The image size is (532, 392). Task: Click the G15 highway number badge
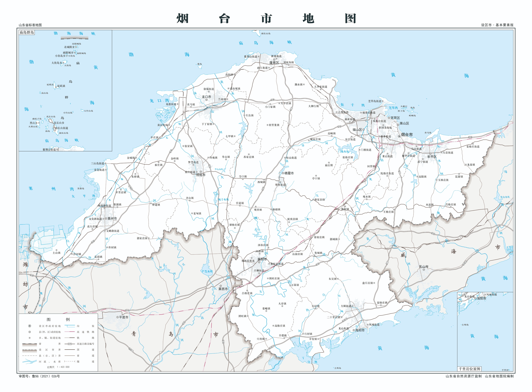click(x=70, y=344)
